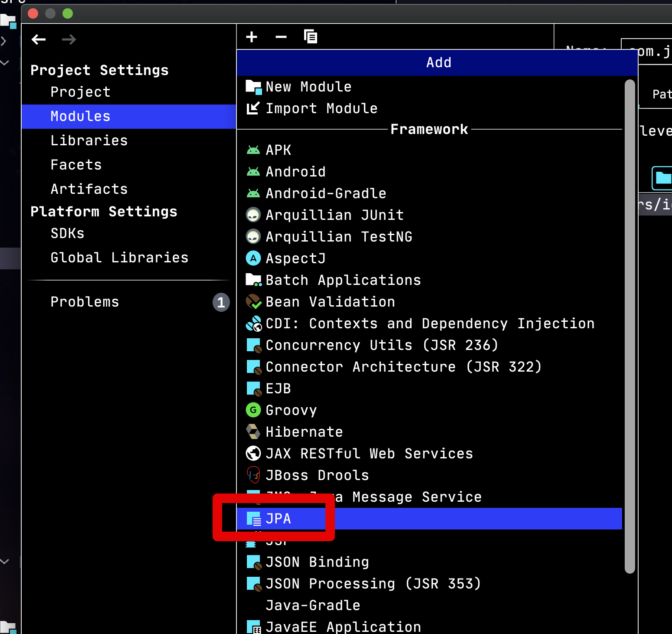Click the Add popup scrollbar
The image size is (672, 634).
[x=630, y=327]
